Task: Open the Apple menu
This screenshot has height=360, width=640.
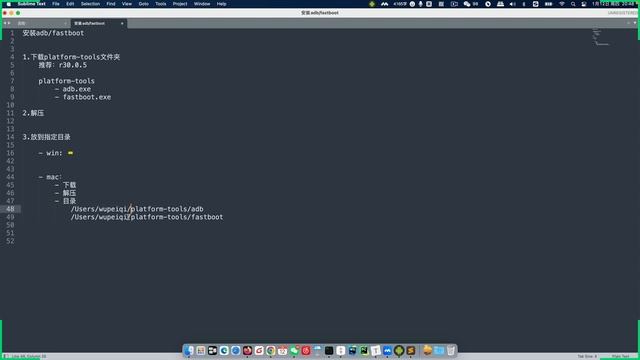Action: (9, 4)
